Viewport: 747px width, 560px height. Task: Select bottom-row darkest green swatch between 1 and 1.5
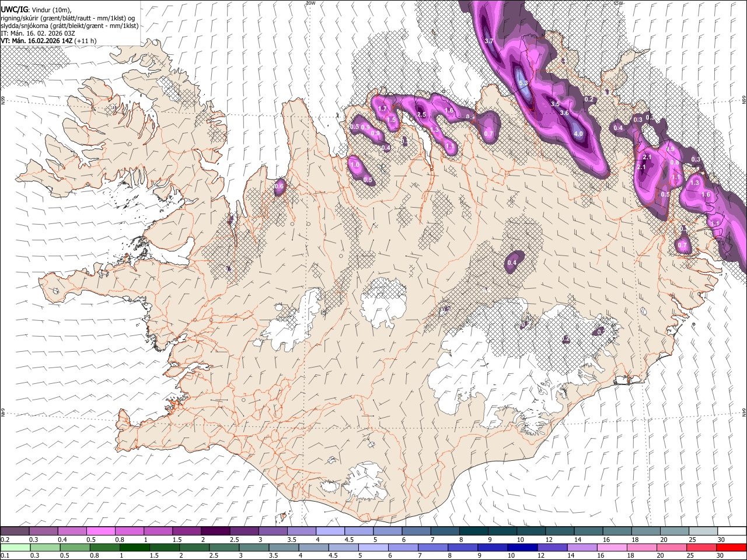pos(135,547)
